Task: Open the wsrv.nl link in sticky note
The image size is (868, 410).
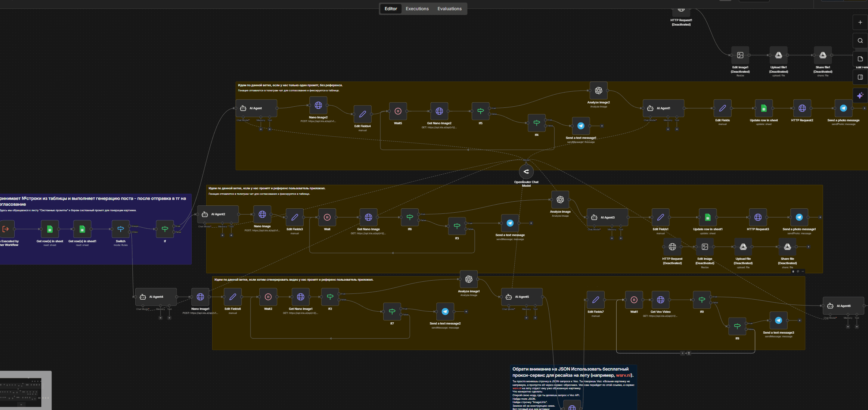Action: 623,375
